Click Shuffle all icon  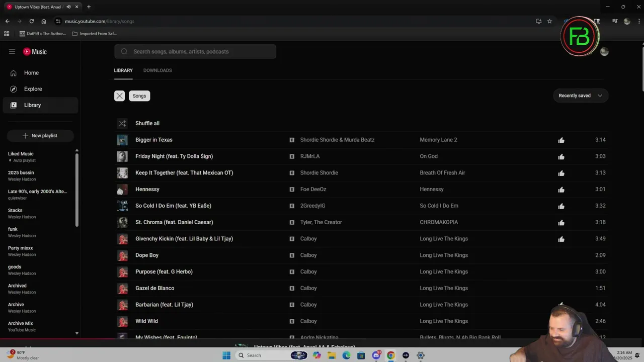[x=122, y=123]
